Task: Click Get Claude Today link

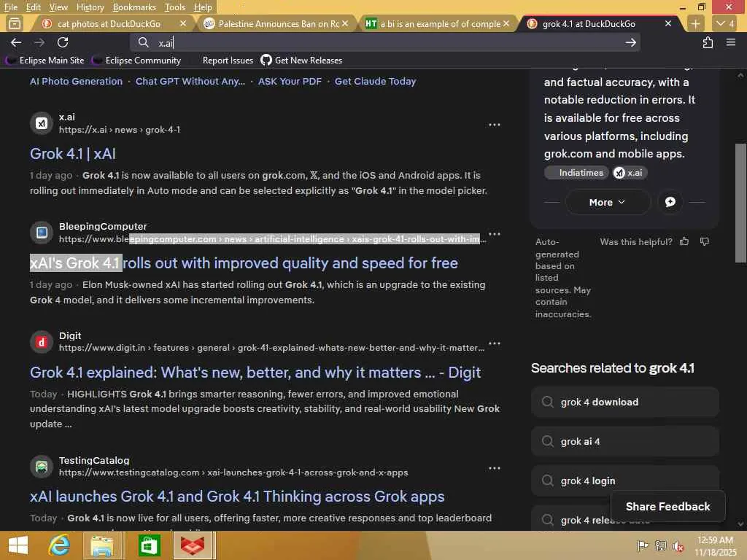Action: (376, 82)
